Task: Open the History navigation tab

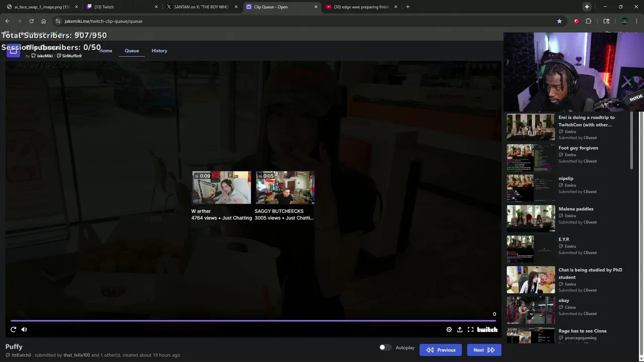Action: 159,51
